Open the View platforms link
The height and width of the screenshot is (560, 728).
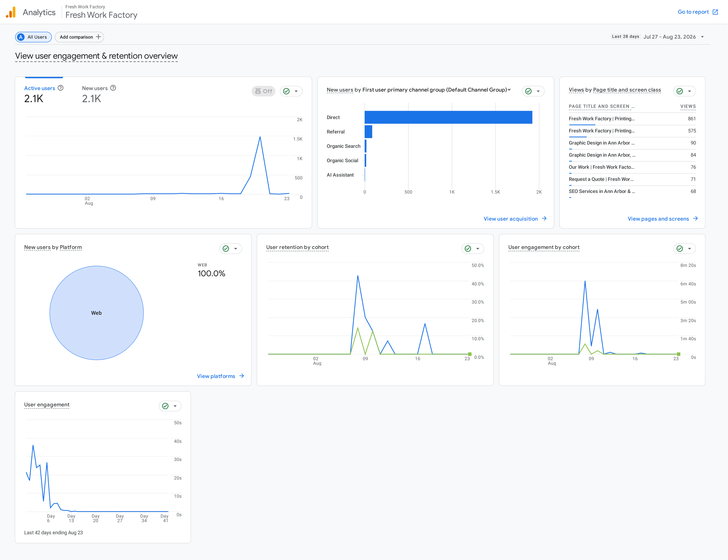[221, 376]
